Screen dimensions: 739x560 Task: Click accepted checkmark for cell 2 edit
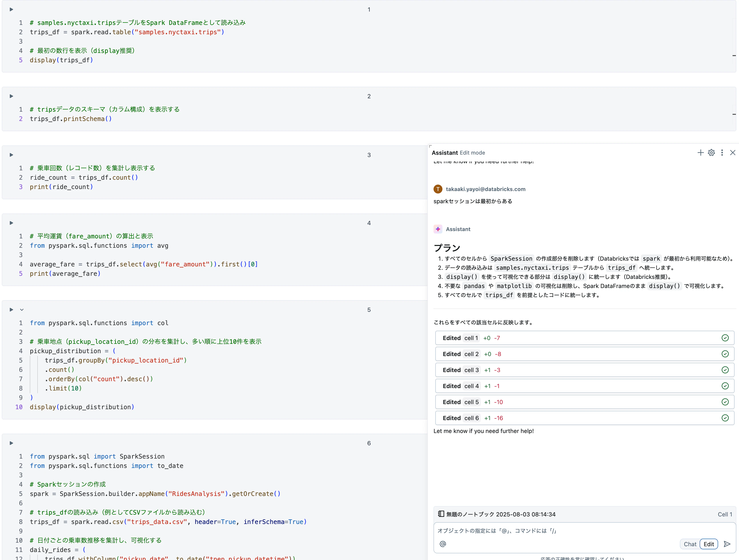click(x=725, y=354)
